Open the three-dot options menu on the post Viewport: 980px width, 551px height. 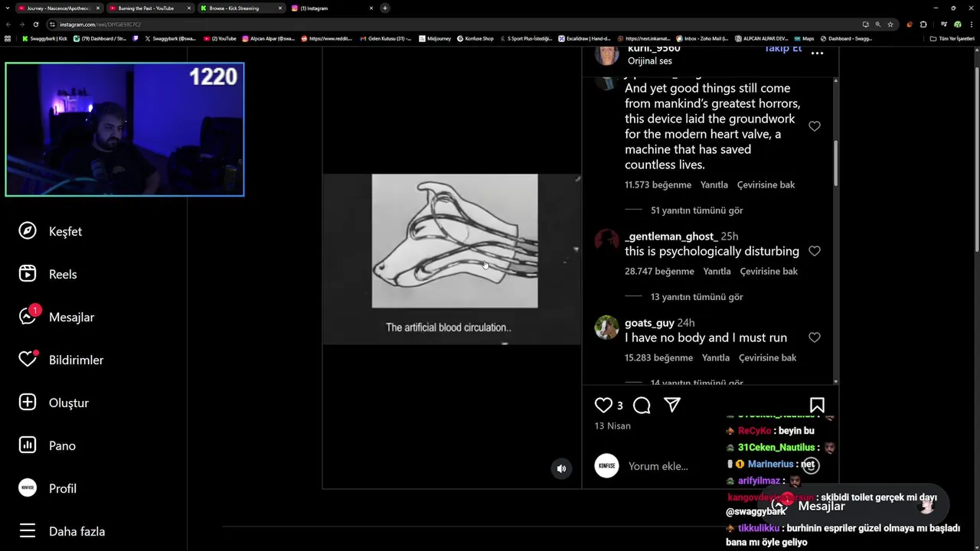click(817, 54)
